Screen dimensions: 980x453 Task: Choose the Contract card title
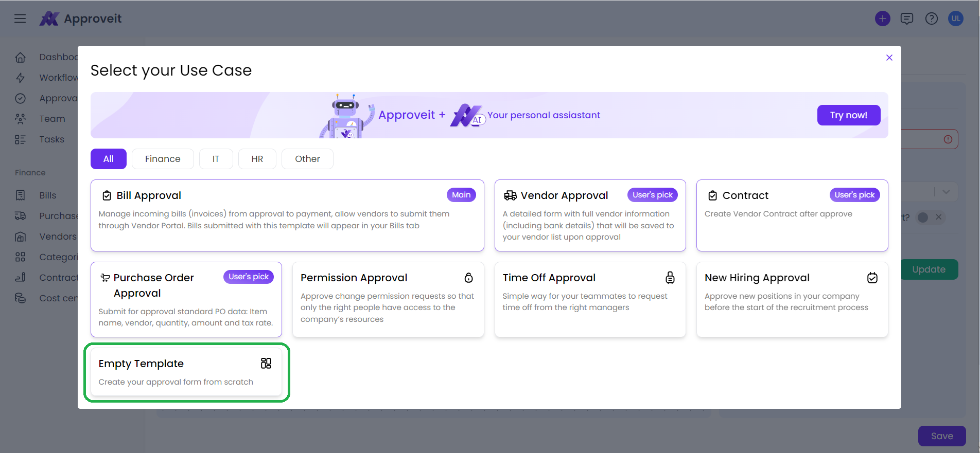745,195
